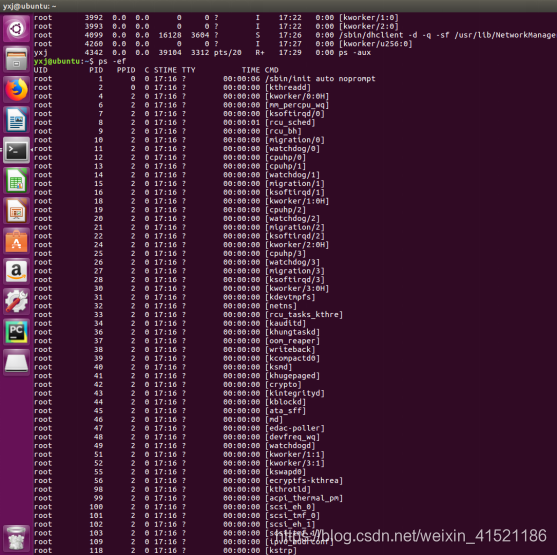
Task: Launch the Amazon launcher icon
Action: [x=16, y=272]
